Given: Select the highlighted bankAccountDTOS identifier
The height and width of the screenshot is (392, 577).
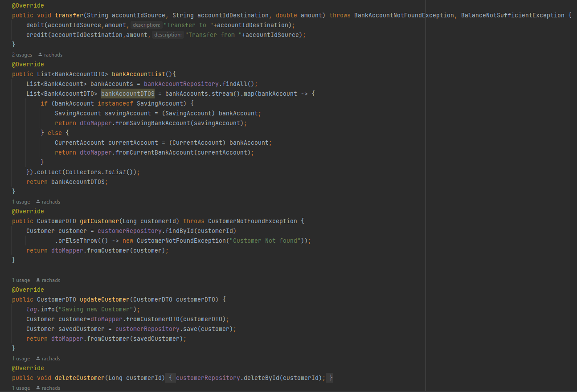Looking at the screenshot, I should point(127,94).
